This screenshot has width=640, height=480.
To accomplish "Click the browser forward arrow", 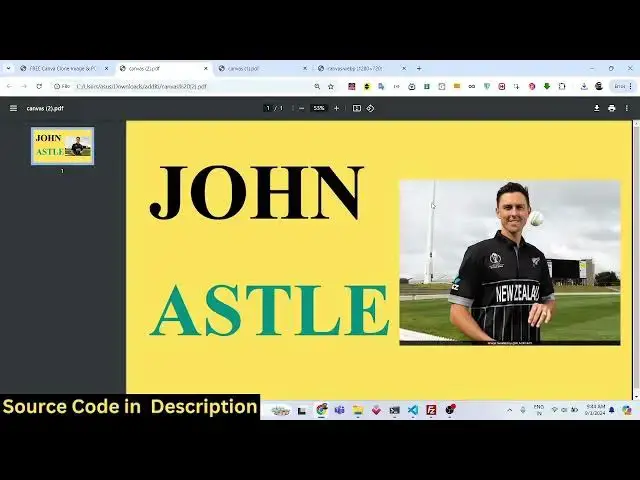I will (24, 86).
